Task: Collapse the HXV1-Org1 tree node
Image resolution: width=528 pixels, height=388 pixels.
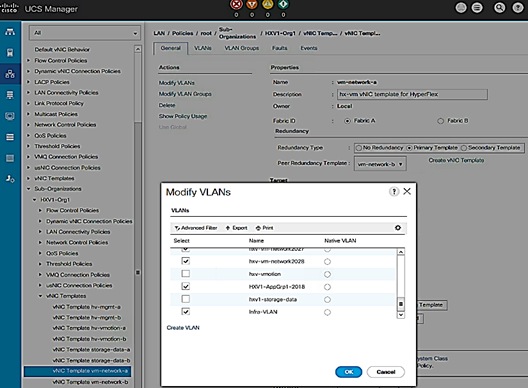Action: (x=35, y=200)
